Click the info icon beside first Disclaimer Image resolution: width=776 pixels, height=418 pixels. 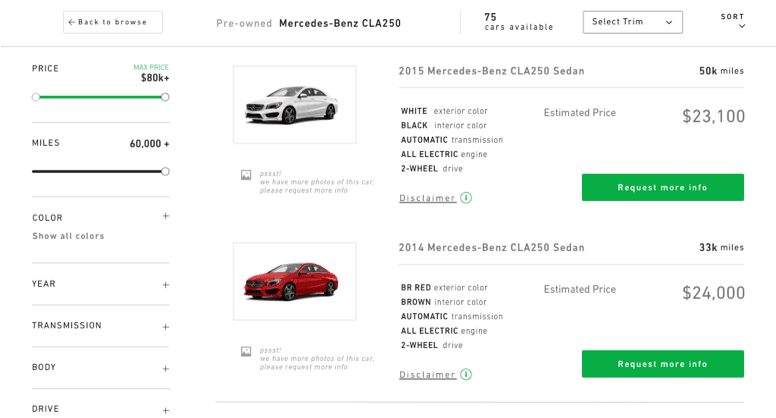[x=466, y=198]
